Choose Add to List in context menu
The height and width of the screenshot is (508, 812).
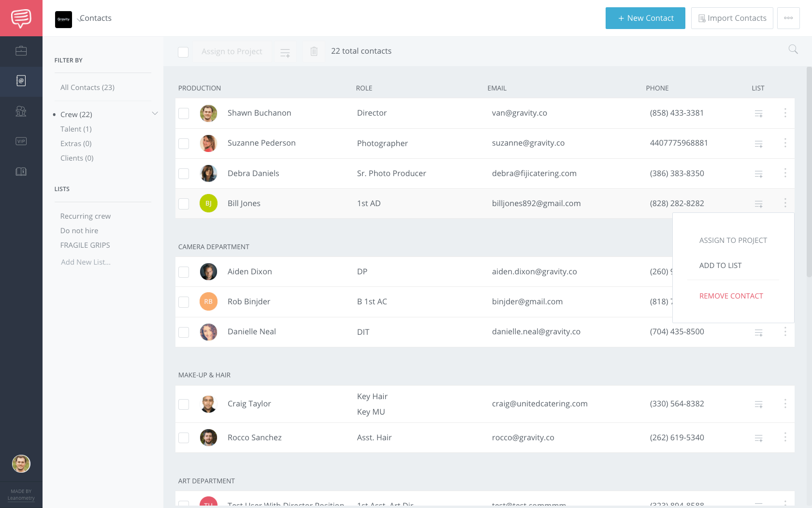(x=720, y=266)
